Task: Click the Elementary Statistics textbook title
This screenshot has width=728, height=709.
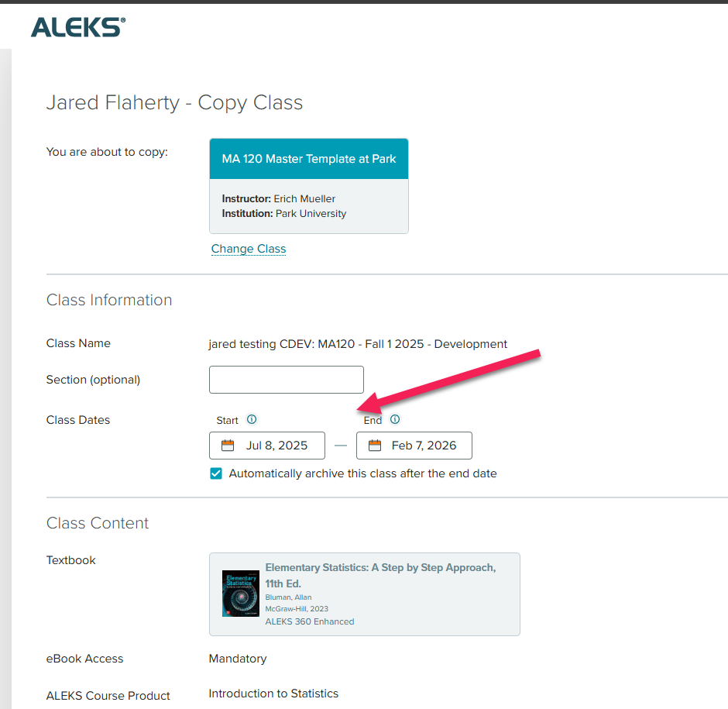Action: (x=380, y=575)
